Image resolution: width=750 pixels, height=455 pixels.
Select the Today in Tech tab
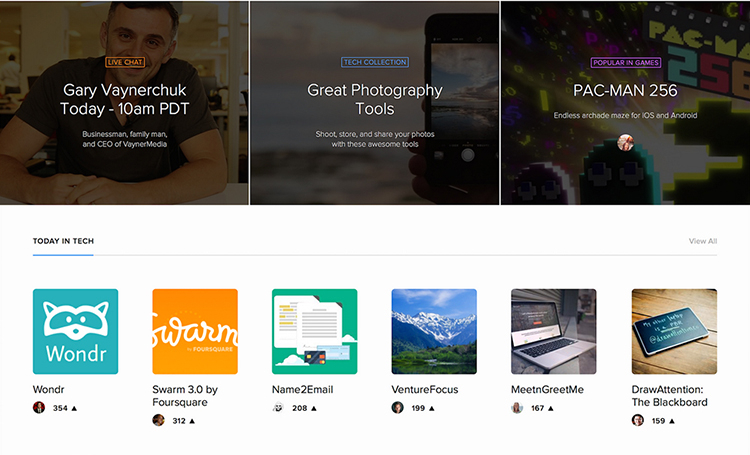coord(63,242)
